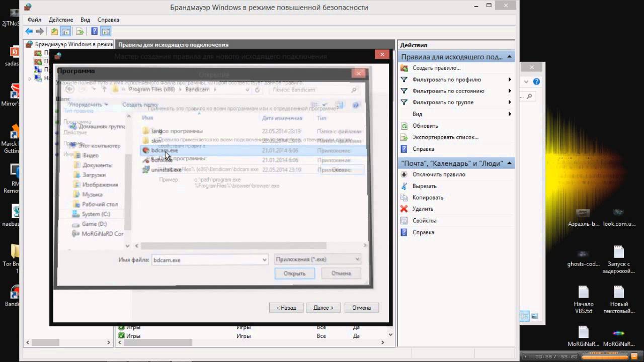Click the Forward arrow in the firewall toolbar
Viewport: 644px width, 362px height.
point(40,32)
